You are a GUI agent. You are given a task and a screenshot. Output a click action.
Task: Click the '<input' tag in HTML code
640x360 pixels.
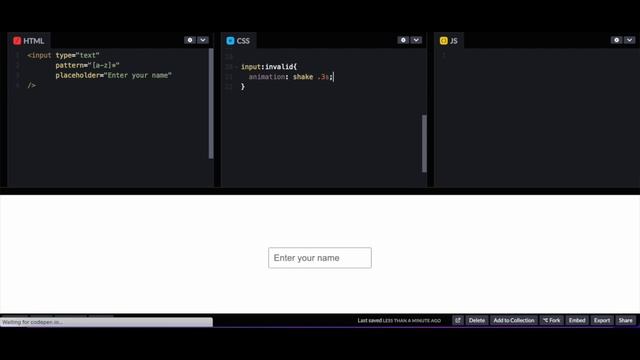pos(39,55)
